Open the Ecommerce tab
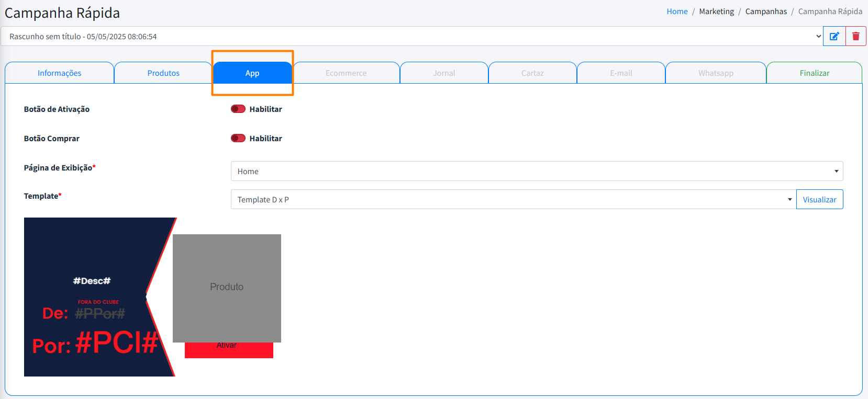This screenshot has height=399, width=868. (x=346, y=73)
